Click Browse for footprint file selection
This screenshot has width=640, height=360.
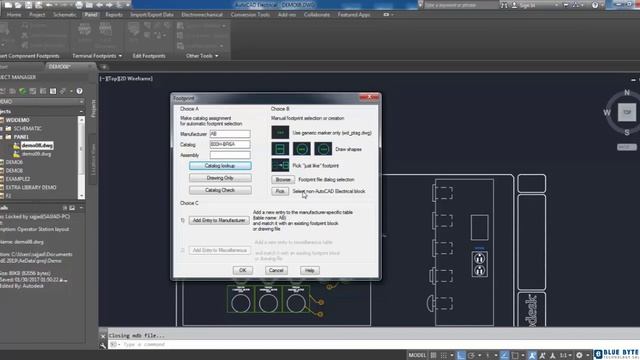click(x=282, y=180)
